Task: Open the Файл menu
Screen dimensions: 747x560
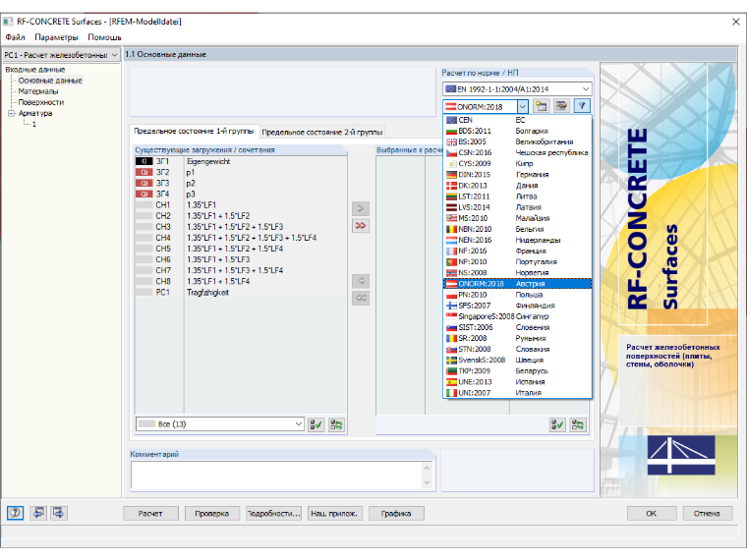Action: [16, 37]
